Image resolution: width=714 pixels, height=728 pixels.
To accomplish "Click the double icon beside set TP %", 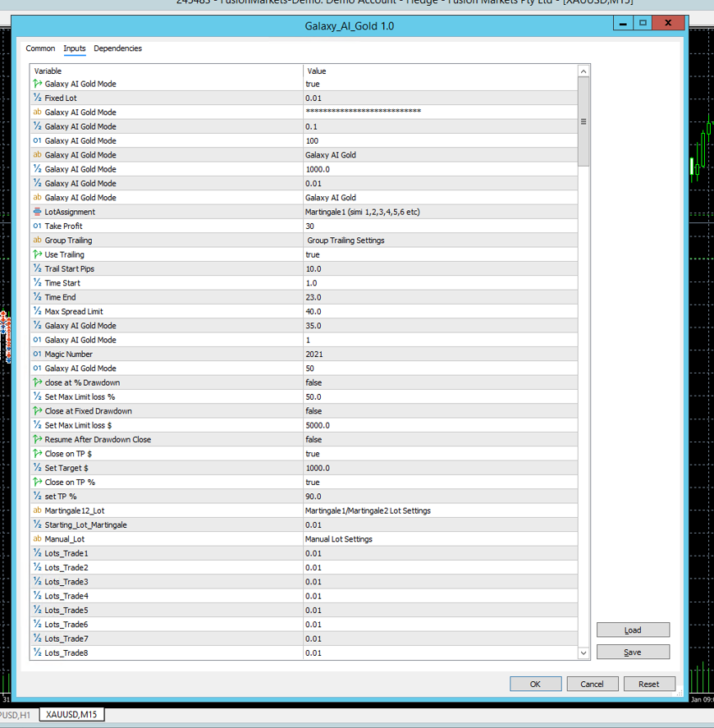I will pos(38,497).
